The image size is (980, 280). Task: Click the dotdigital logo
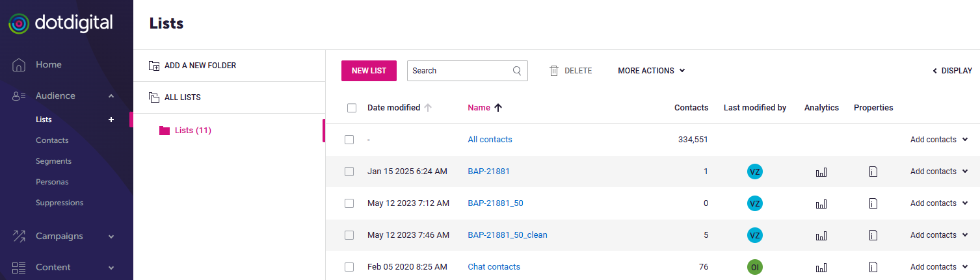coord(60,24)
